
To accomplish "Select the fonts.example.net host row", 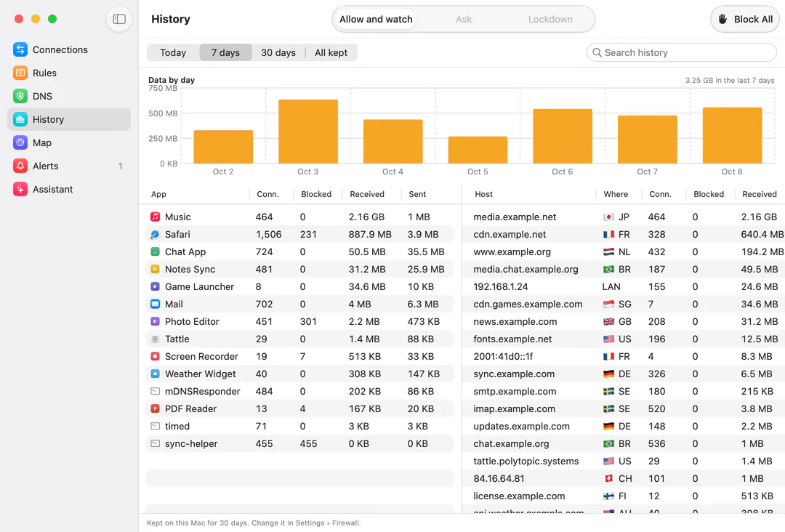I will click(624, 339).
